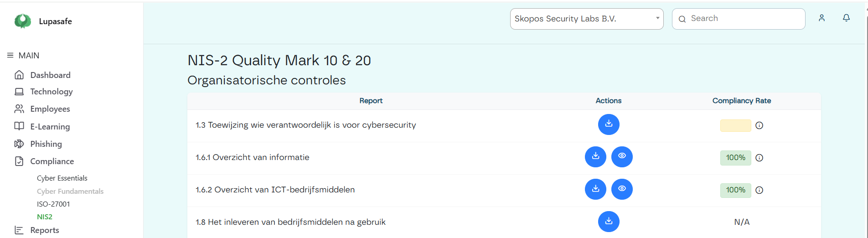Click the info icon beside row 1.3 rate
The image size is (868, 238).
(759, 125)
